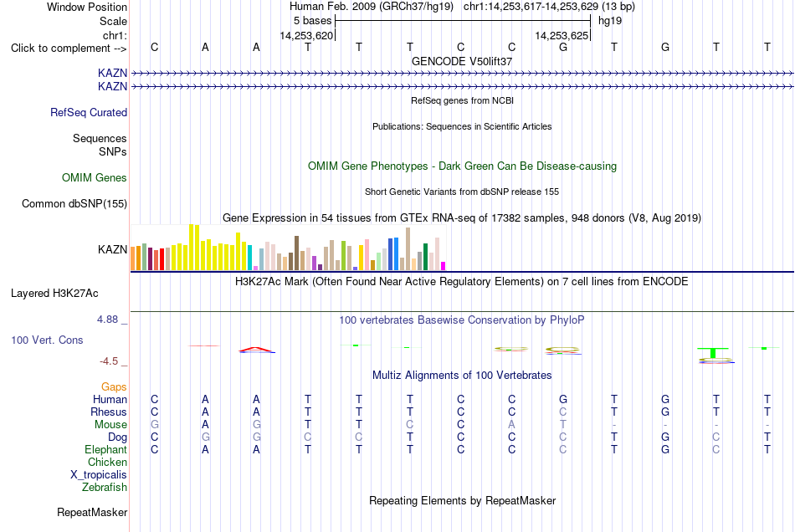Click the red A-shaped conservation logo
Viewport: 795px width, 532px height.
coord(257,350)
